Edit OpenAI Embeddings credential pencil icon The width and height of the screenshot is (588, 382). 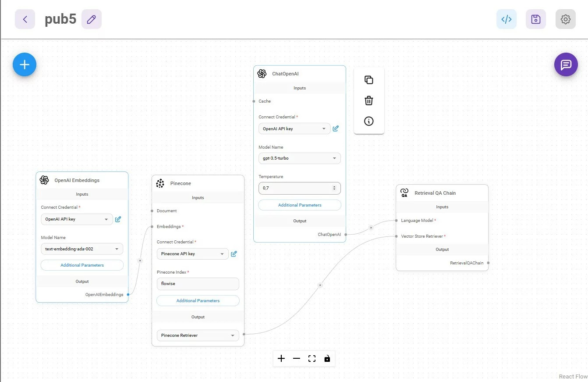click(x=118, y=219)
